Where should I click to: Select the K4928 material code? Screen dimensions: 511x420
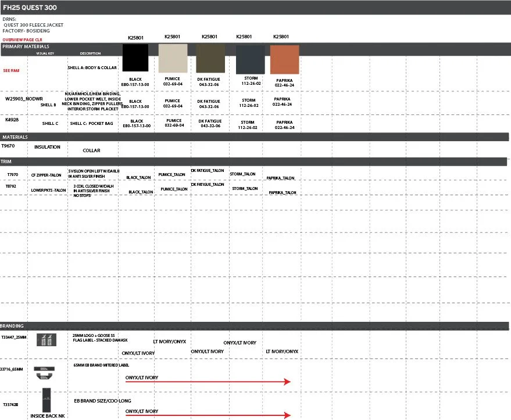pyautogui.click(x=12, y=120)
